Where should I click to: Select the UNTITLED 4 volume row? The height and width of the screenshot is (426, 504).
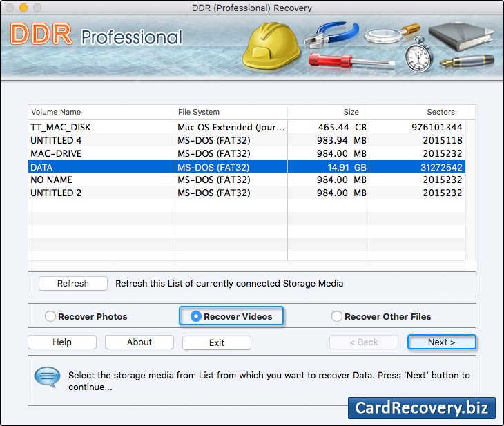(246, 140)
